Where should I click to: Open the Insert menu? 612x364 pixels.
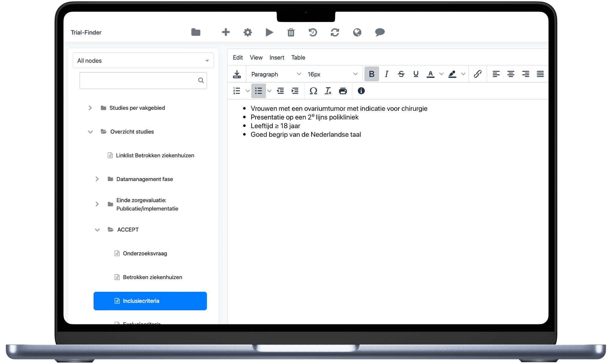[277, 58]
